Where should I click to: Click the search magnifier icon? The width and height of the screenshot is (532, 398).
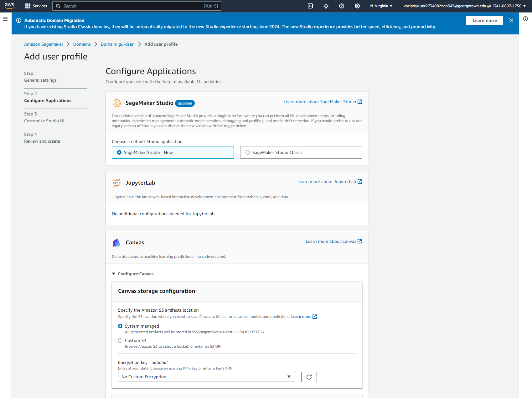point(58,6)
